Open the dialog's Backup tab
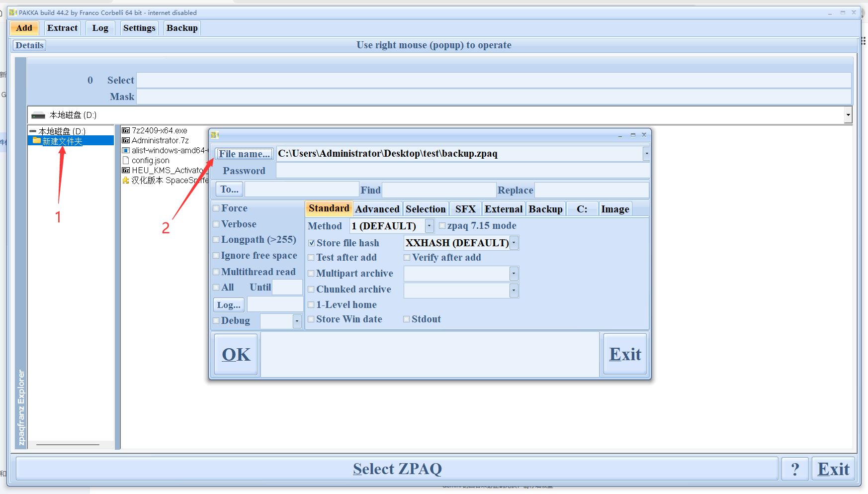Image resolution: width=868 pixels, height=494 pixels. (x=545, y=209)
